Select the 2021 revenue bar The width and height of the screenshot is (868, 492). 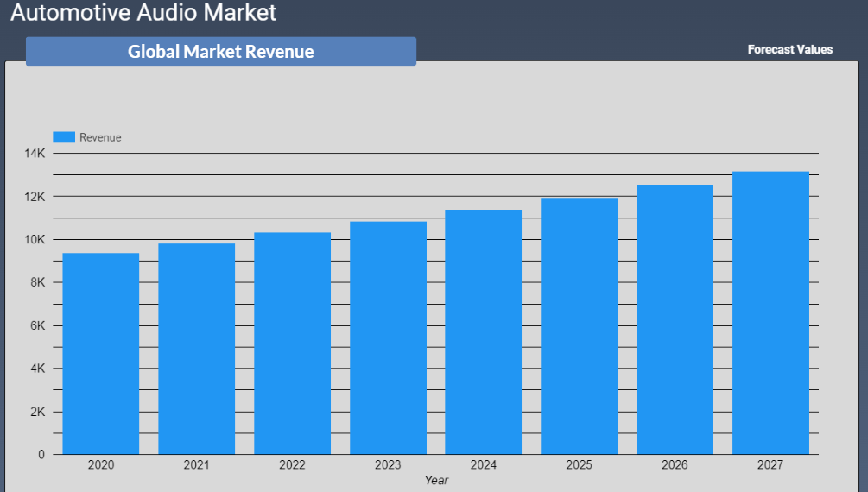point(197,349)
